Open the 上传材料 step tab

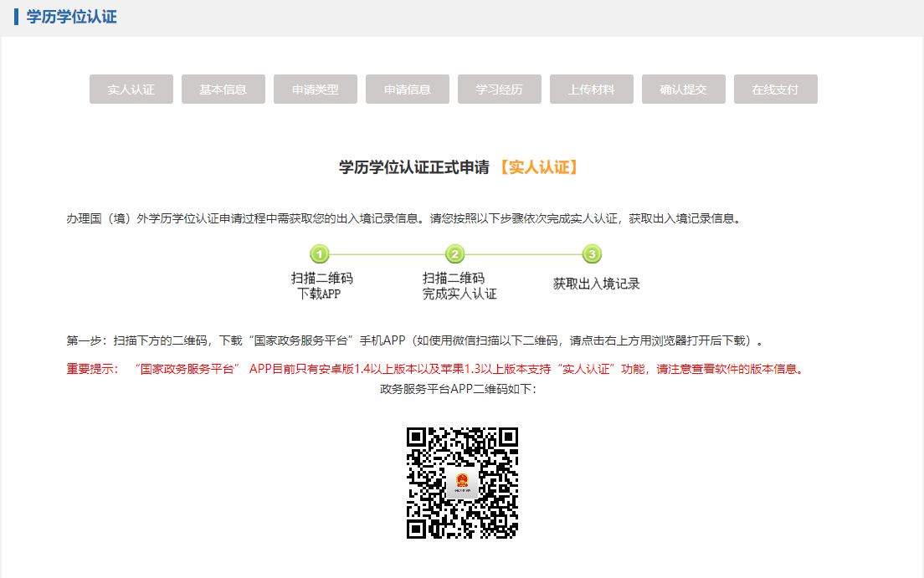pos(592,90)
